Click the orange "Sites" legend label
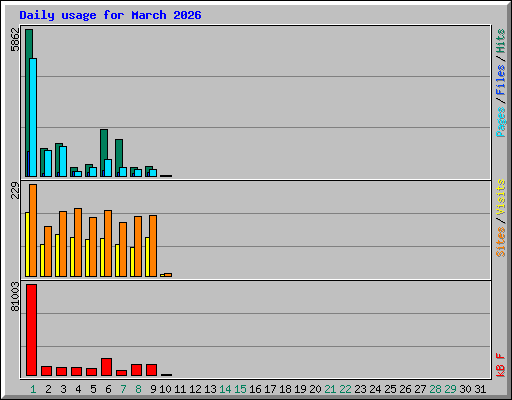 pos(501,242)
